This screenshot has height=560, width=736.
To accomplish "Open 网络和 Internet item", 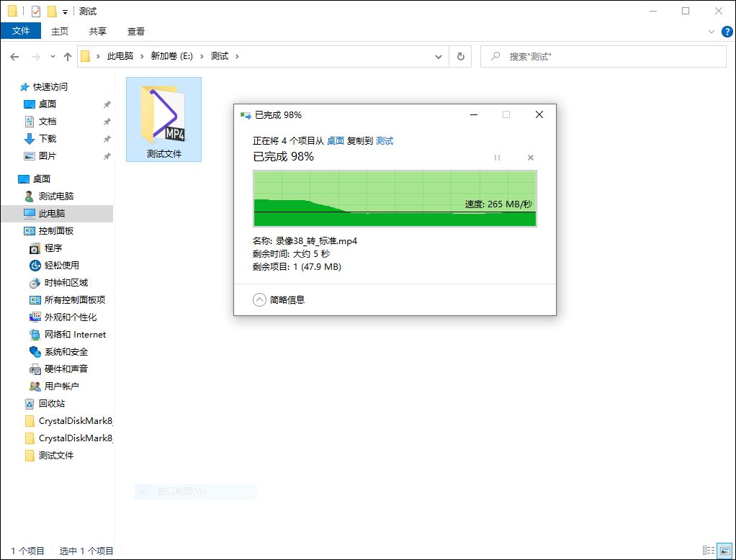I will (75, 335).
